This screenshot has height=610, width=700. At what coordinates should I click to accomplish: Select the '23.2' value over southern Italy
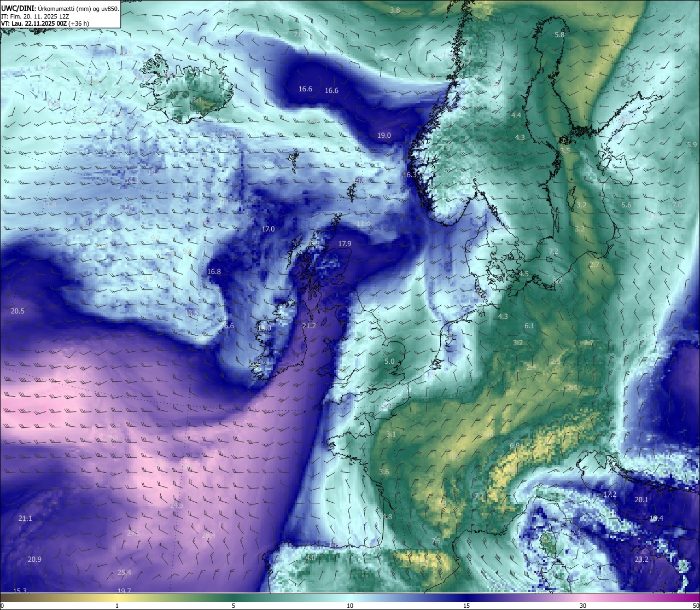pyautogui.click(x=641, y=559)
